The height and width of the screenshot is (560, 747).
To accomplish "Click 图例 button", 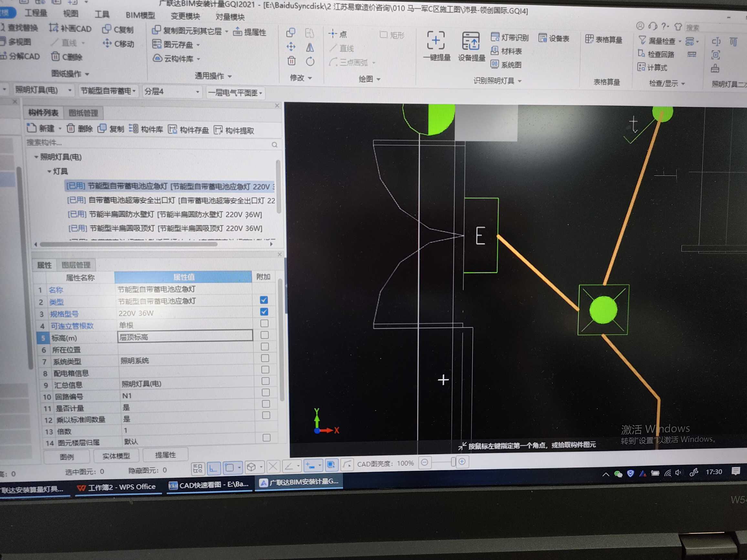I will click(67, 457).
